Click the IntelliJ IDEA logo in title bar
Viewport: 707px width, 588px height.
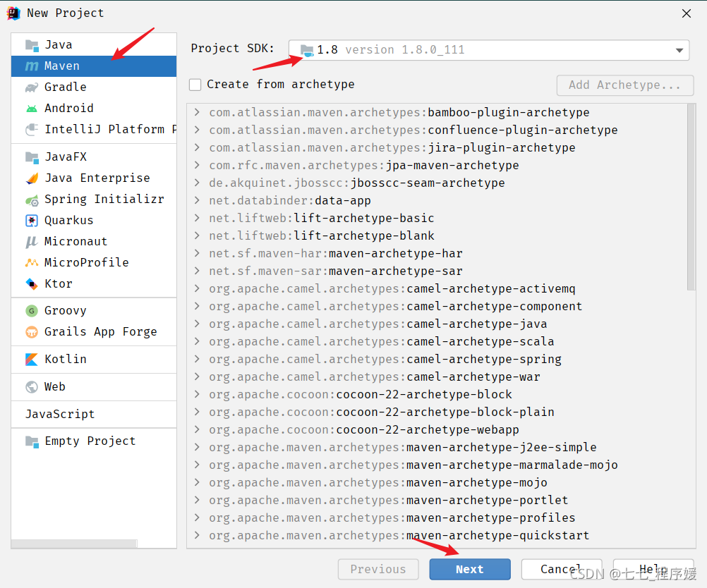(13, 13)
